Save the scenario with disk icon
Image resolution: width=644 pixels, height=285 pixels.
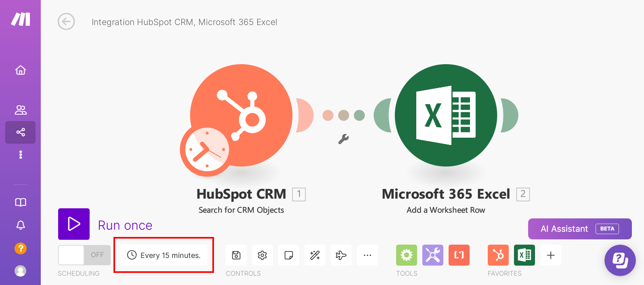(x=236, y=255)
